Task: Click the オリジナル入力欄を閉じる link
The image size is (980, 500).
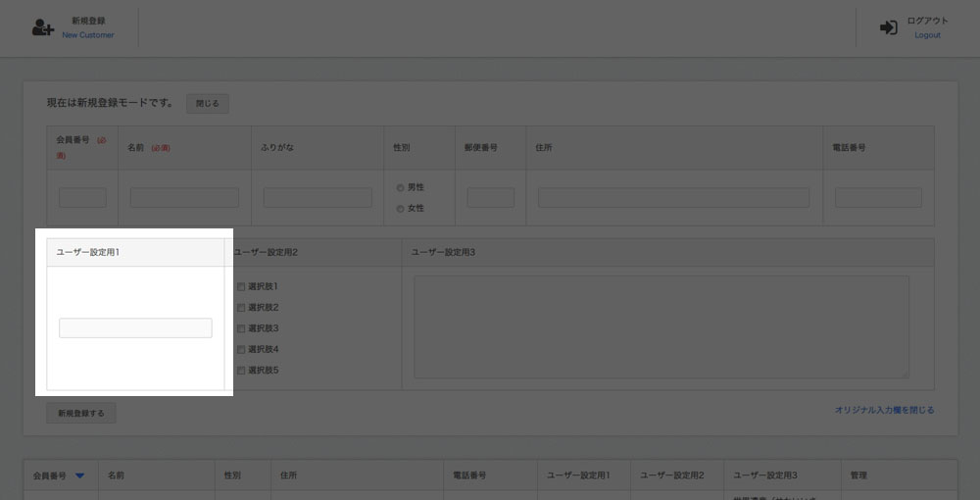Action: click(x=884, y=410)
